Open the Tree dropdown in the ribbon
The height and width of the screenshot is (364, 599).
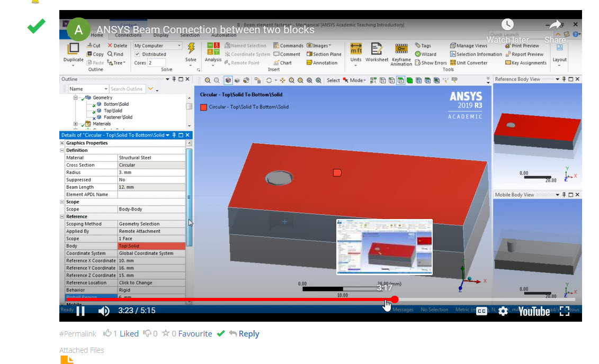[116, 62]
